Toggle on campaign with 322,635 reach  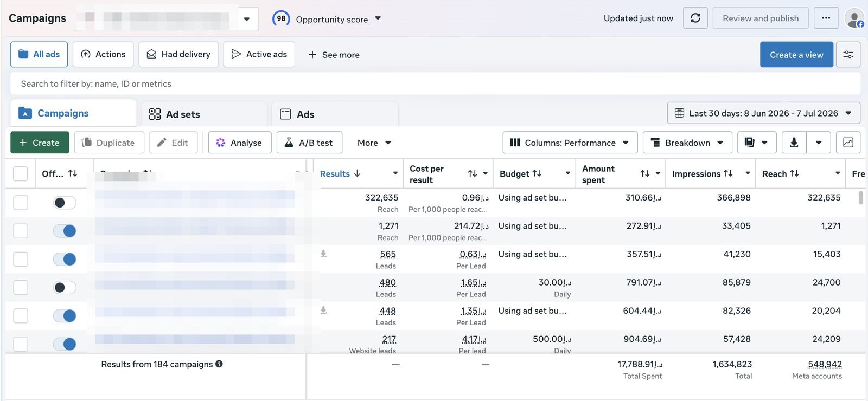(65, 202)
